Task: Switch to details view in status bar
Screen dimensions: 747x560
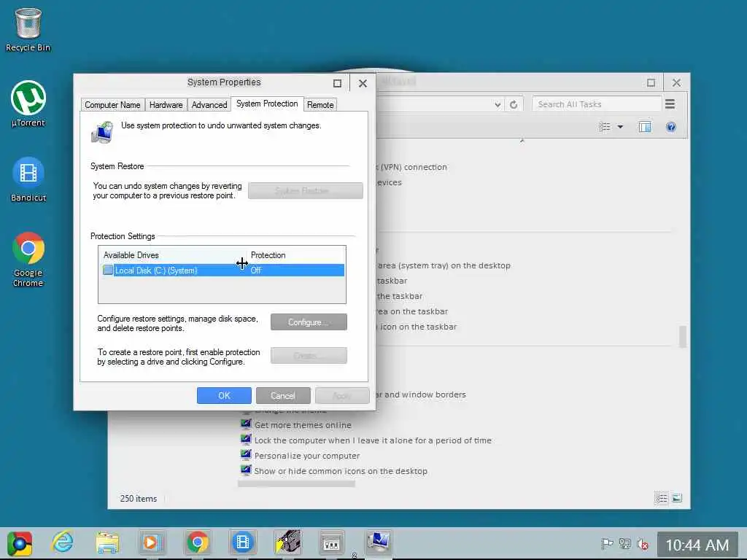Action: pyautogui.click(x=661, y=499)
